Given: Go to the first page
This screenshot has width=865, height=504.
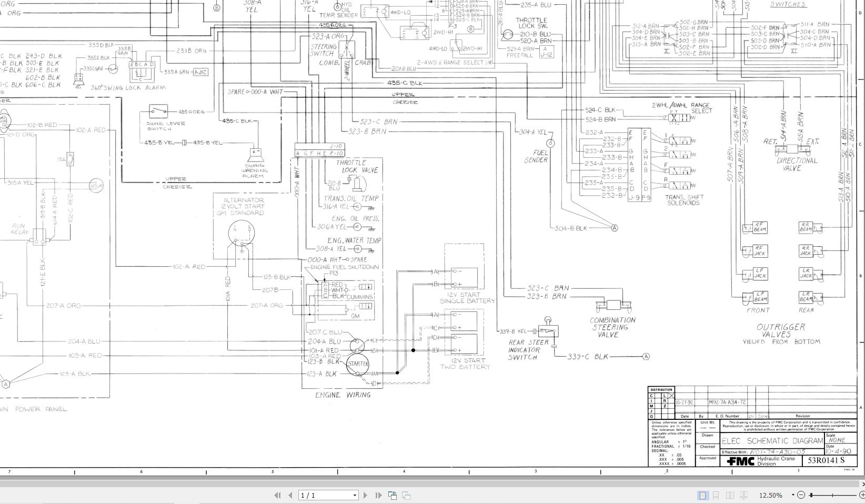Looking at the screenshot, I should (277, 495).
